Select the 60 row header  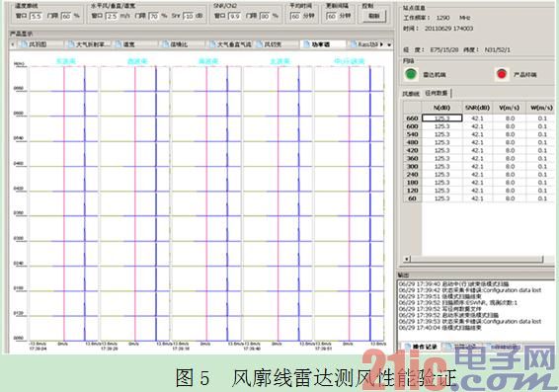tap(412, 198)
